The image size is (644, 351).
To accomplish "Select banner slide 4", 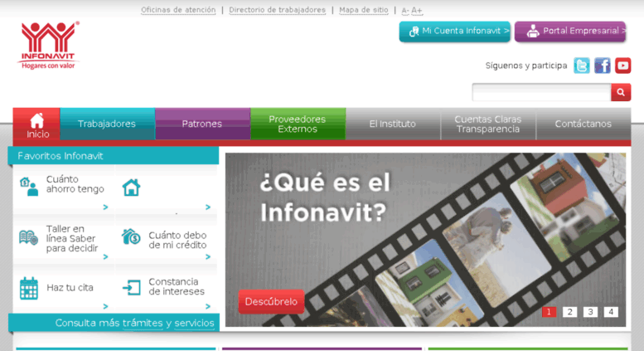I will (611, 312).
